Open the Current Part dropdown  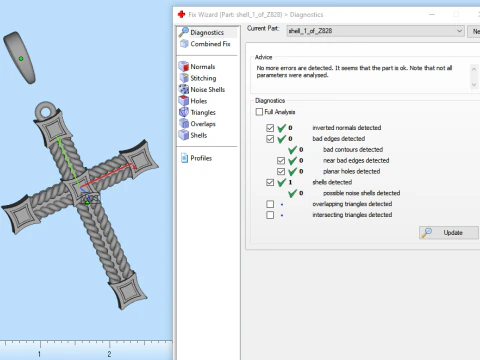tap(375, 31)
